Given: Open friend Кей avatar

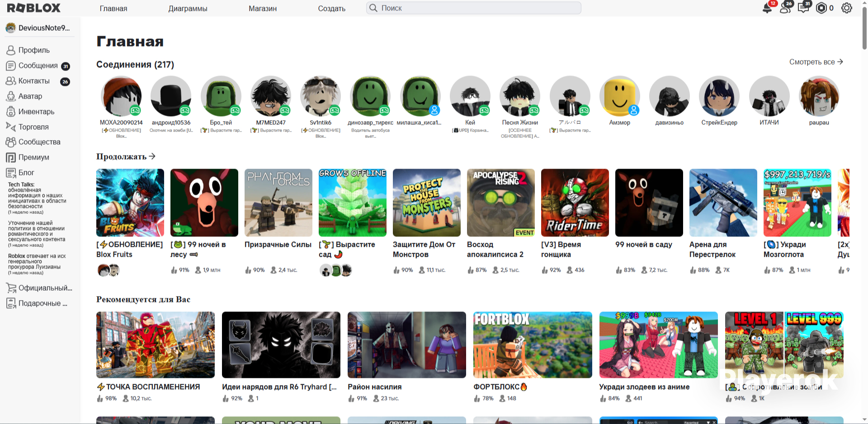Looking at the screenshot, I should click(470, 96).
